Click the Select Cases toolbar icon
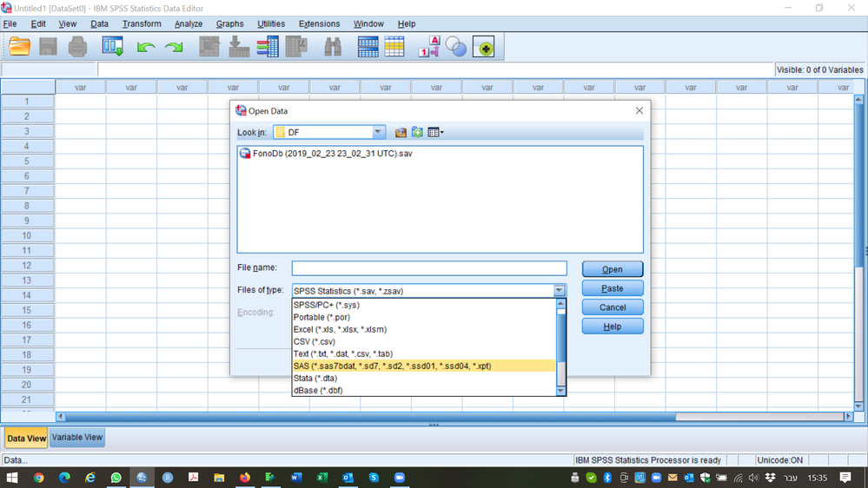This screenshot has width=868, height=488. [x=394, y=47]
